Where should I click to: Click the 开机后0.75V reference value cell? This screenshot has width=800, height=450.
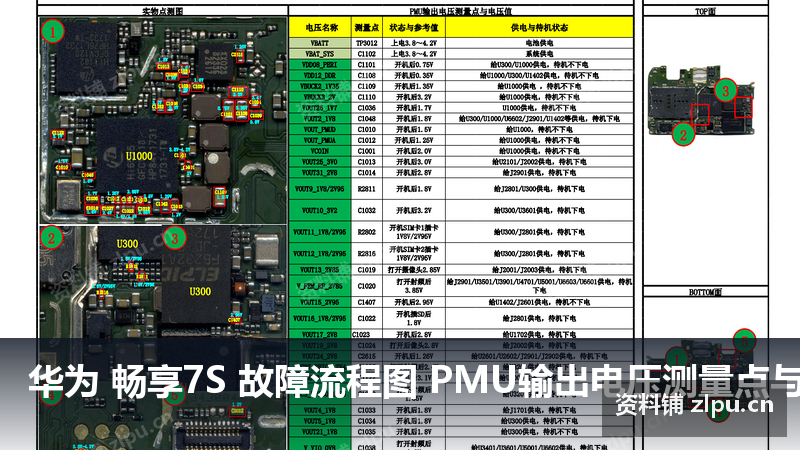[x=413, y=65]
